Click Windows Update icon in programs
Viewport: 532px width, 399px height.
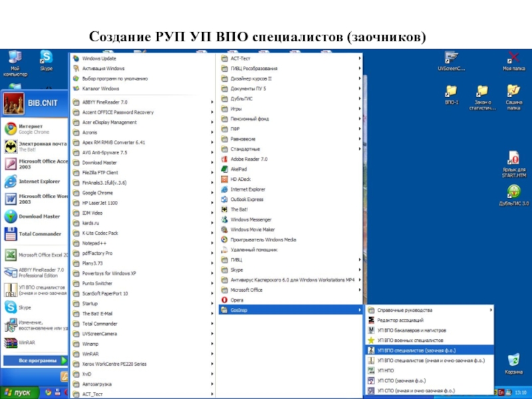coord(76,59)
